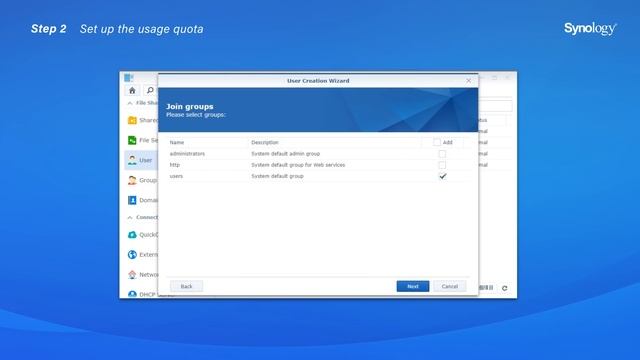Screen dimensions: 640x360
Task: Click 'System default admin group' description
Action: click(x=285, y=154)
